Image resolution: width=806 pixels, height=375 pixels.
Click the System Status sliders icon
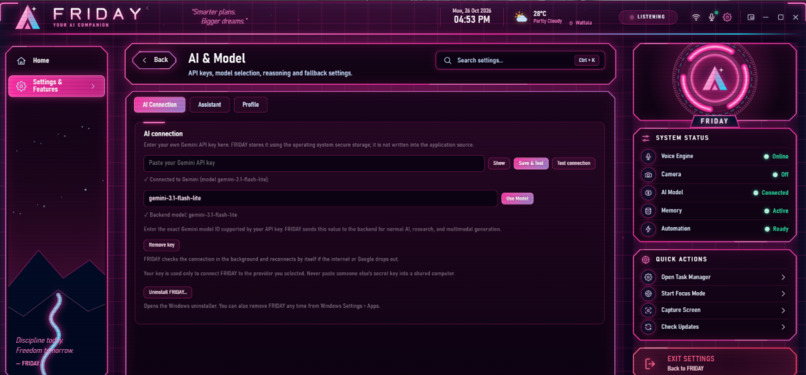(x=646, y=138)
